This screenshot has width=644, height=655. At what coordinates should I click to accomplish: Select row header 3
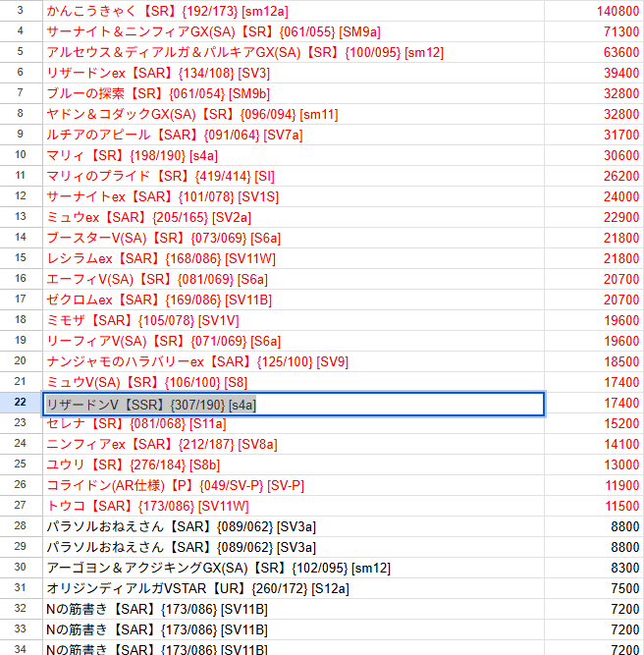21,11
